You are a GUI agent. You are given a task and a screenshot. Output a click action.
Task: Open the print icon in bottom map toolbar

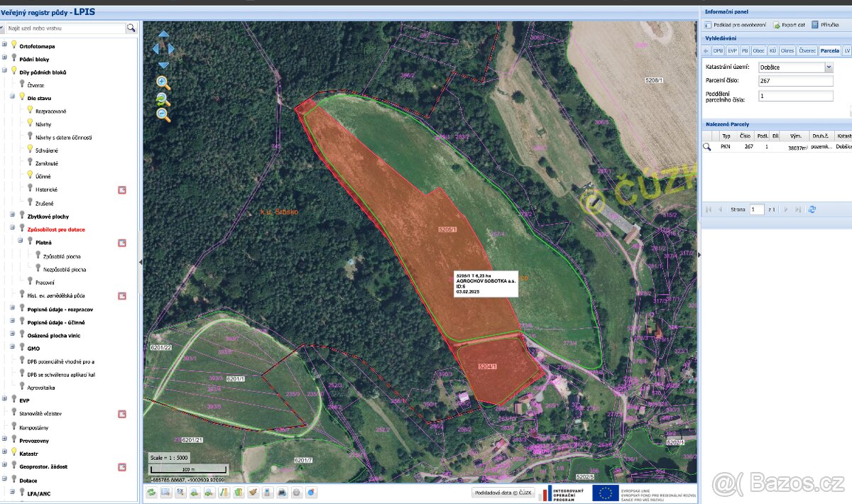[283, 491]
